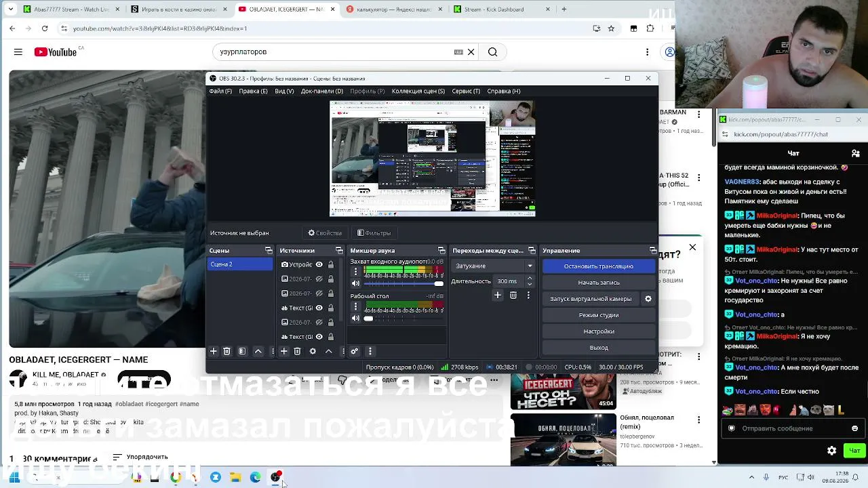The width and height of the screenshot is (868, 488).
Task: Toggle visibility of the last Текст (GI source
Action: (319, 337)
